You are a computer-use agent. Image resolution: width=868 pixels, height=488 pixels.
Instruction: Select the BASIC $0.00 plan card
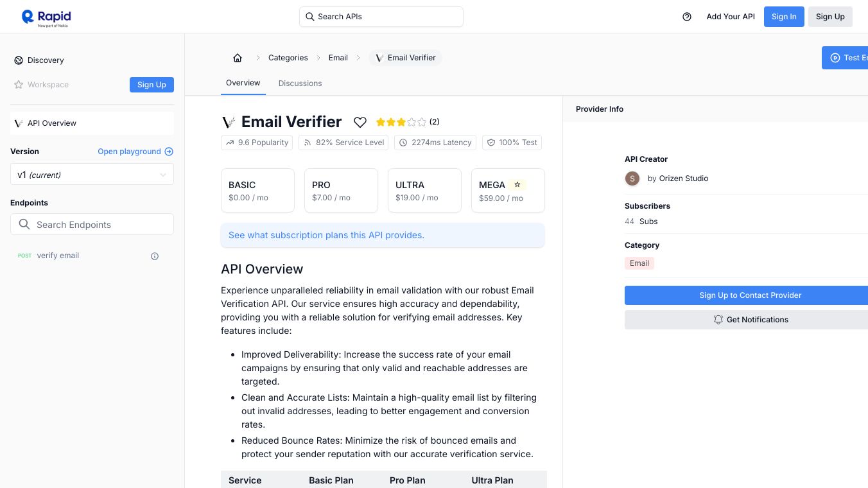(x=257, y=191)
